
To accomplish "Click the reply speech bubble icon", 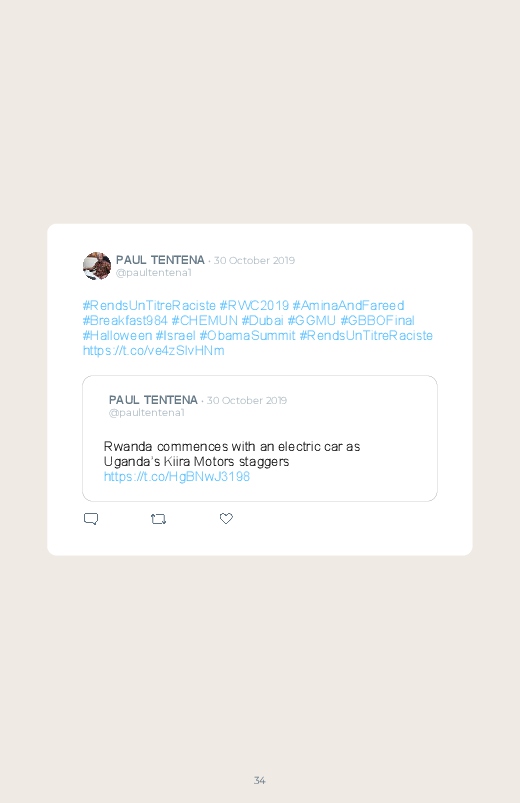I will [x=91, y=519].
